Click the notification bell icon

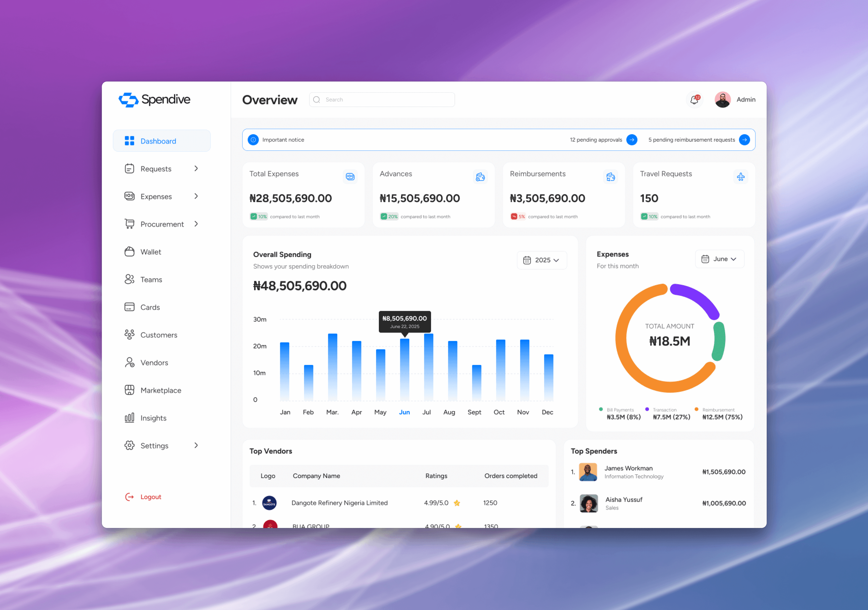point(694,100)
